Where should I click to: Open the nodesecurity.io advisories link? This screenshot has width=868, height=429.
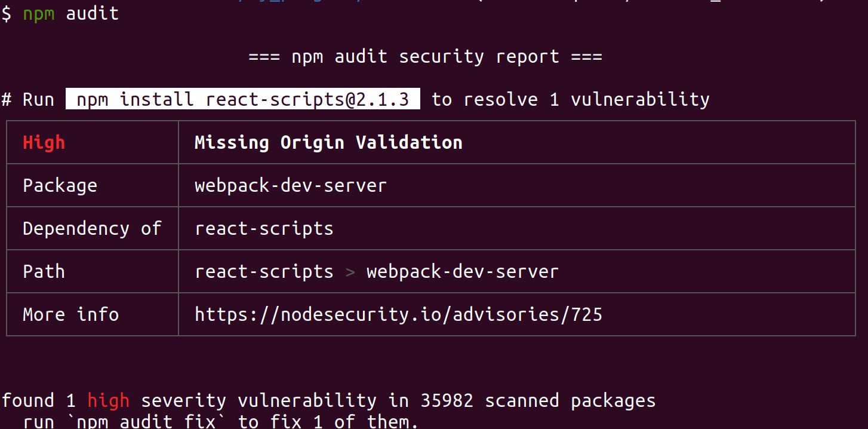398,314
